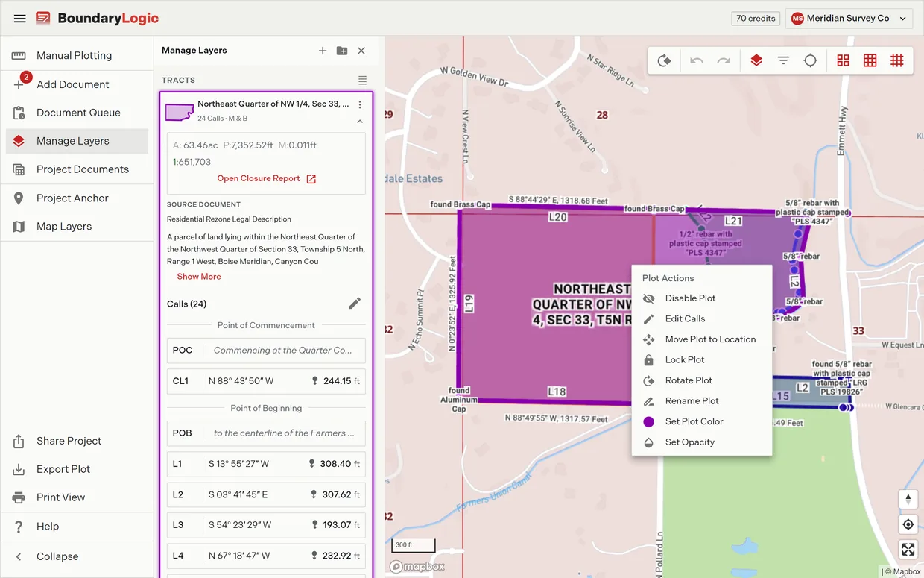This screenshot has width=924, height=578.
Task: Click the Mapbox logo link
Action: coord(418,567)
